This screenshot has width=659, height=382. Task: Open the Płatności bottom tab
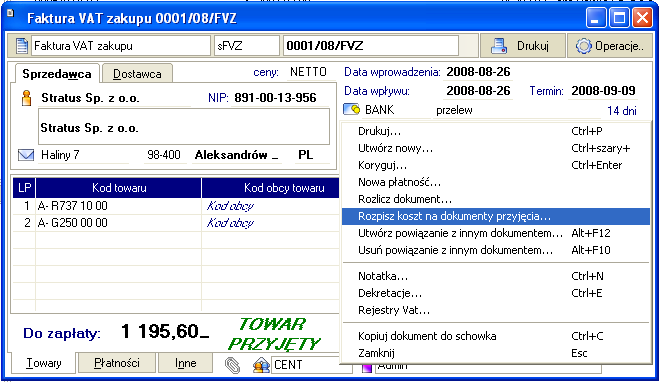click(117, 363)
